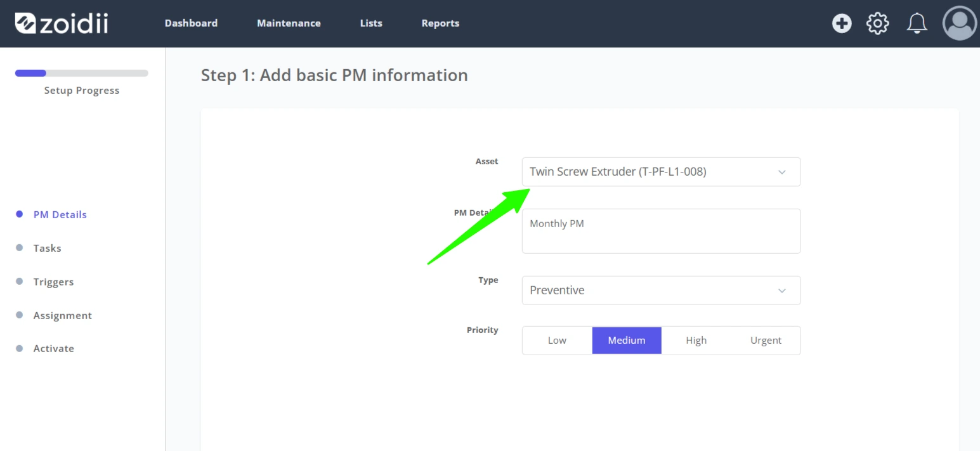Open the Dashboard menu
The image size is (980, 451).
(x=191, y=23)
